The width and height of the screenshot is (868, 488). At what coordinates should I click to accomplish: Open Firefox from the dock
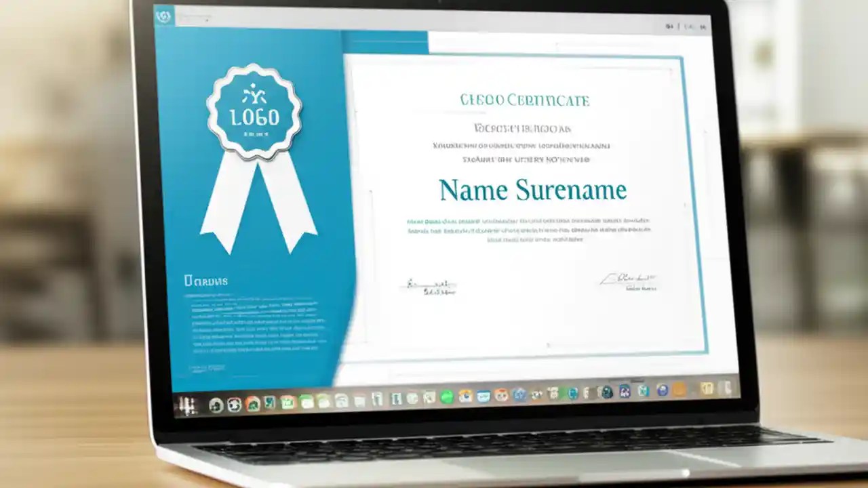click(x=500, y=396)
